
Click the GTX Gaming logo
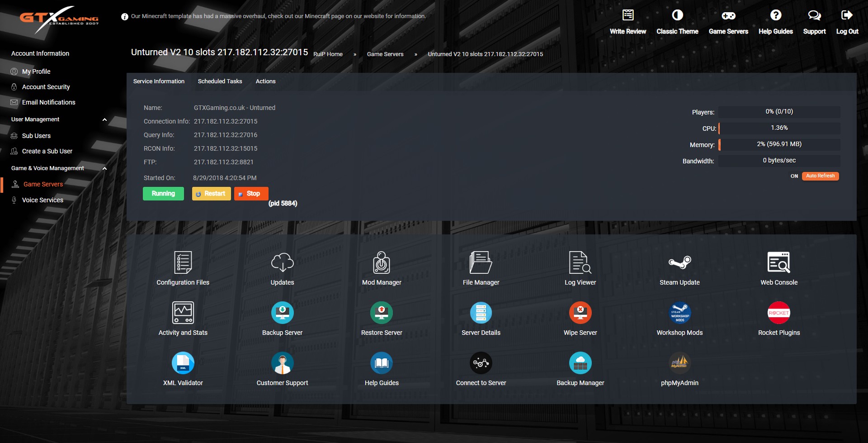[59, 19]
